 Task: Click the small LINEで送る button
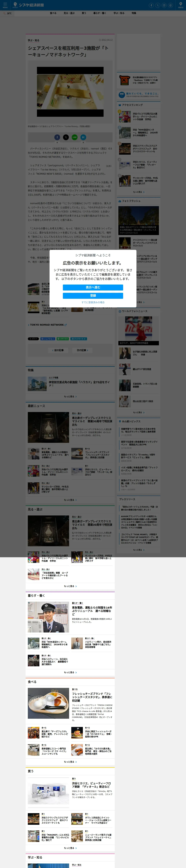[62, 339]
